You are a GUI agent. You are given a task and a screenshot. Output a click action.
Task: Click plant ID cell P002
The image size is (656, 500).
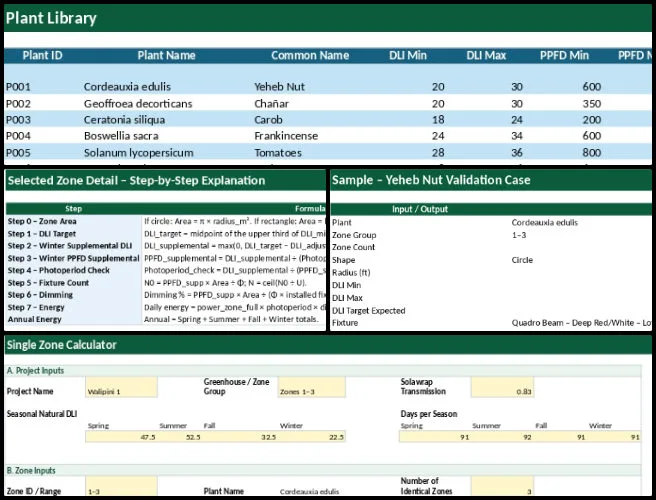pyautogui.click(x=18, y=104)
